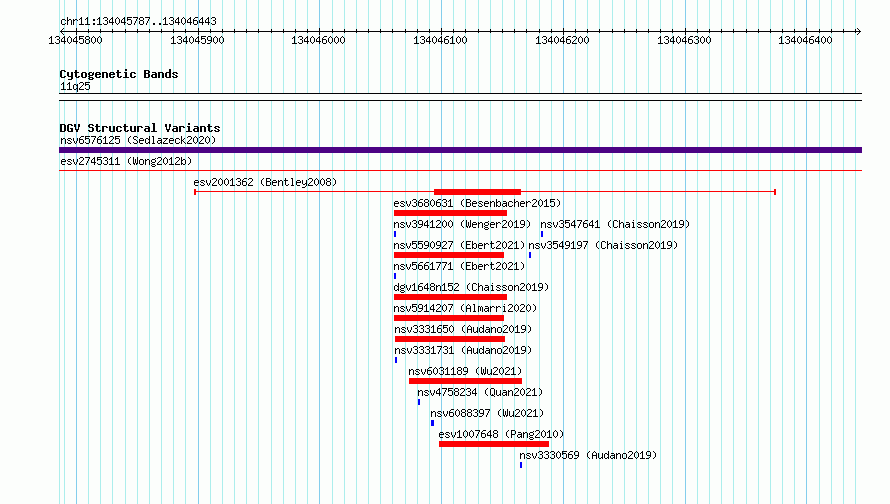
Task: Click the blue marker under nsv3547641
Action: 542,234
